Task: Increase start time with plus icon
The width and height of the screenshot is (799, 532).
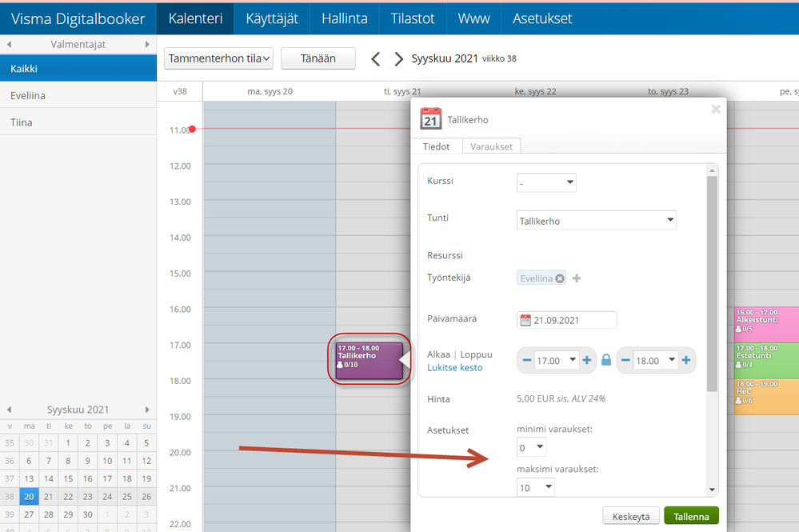Action: click(x=587, y=360)
